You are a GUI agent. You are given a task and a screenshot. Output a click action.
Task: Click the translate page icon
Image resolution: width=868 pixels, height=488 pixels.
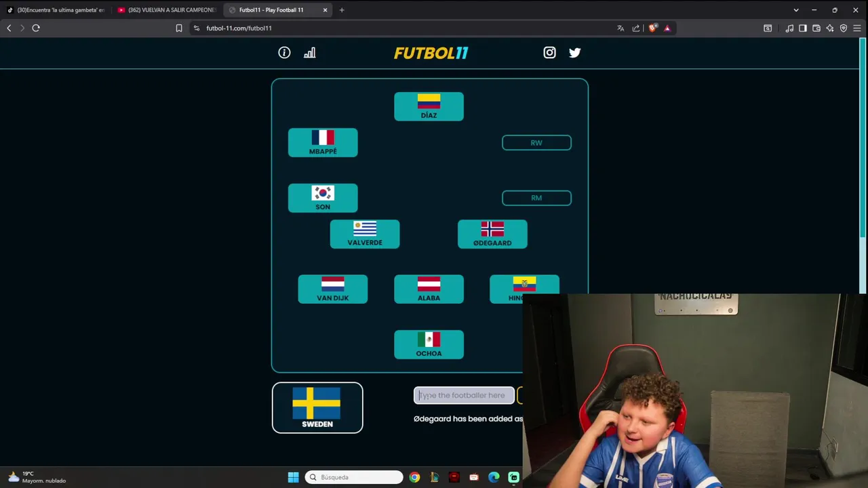[x=620, y=28]
